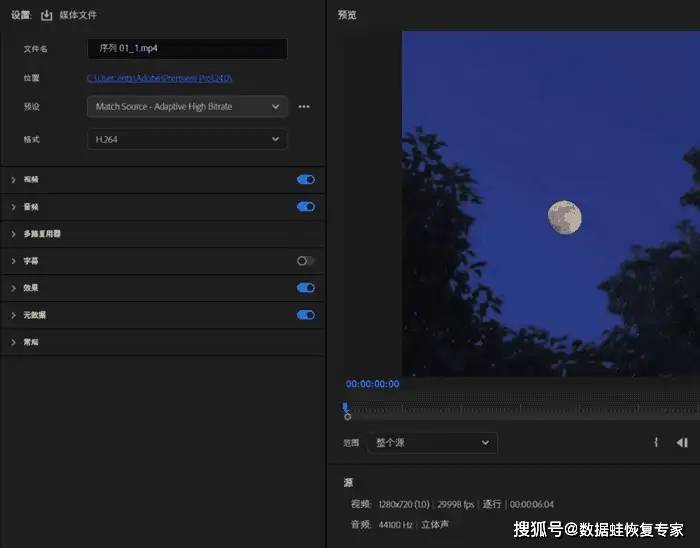The height and width of the screenshot is (548, 700).
Task: Open the preset dropdown Match Source - Adaptive High Bitrate
Action: click(x=187, y=106)
